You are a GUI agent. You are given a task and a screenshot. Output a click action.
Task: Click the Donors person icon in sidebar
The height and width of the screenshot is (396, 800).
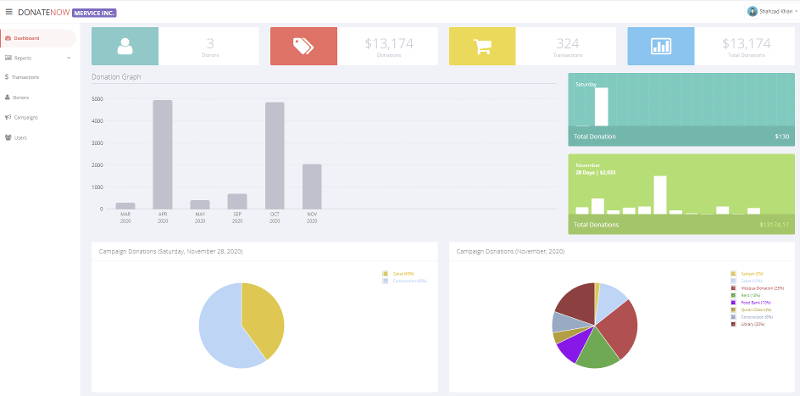click(x=7, y=97)
